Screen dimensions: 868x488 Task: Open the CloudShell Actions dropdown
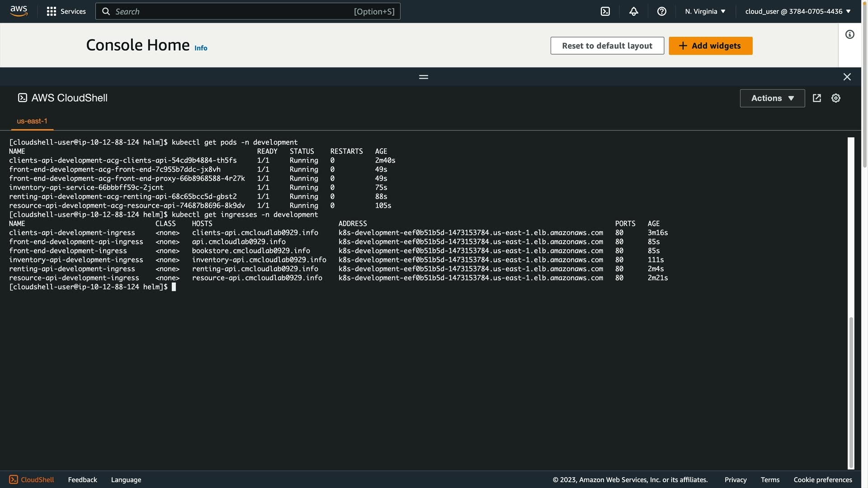(x=772, y=98)
